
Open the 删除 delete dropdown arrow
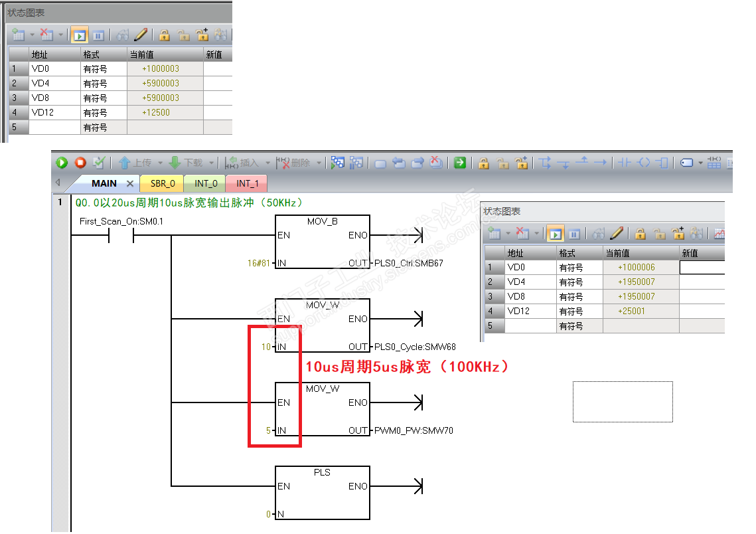click(x=319, y=163)
